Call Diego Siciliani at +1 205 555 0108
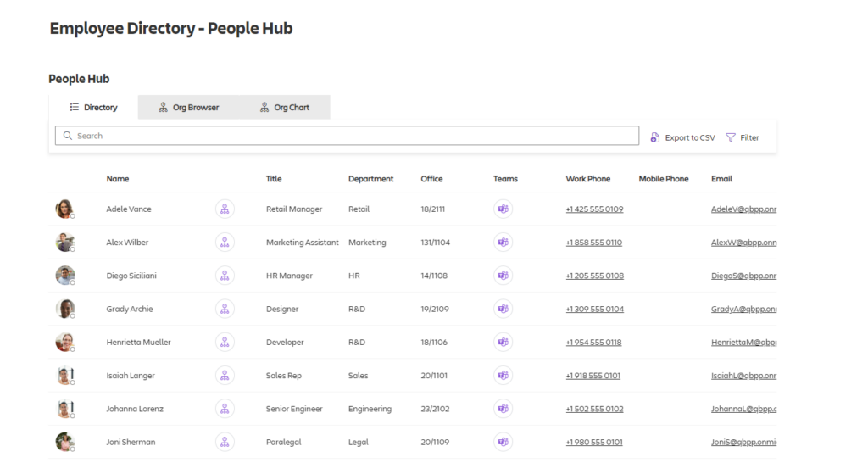 (x=594, y=276)
